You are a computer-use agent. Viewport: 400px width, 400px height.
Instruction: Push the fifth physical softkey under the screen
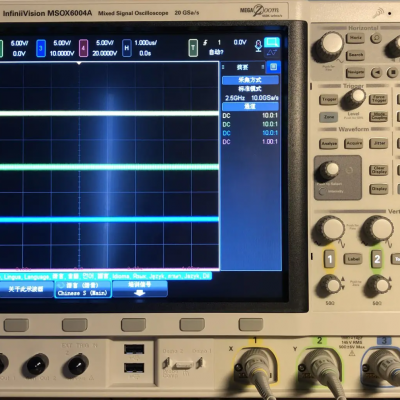click(x=251, y=325)
